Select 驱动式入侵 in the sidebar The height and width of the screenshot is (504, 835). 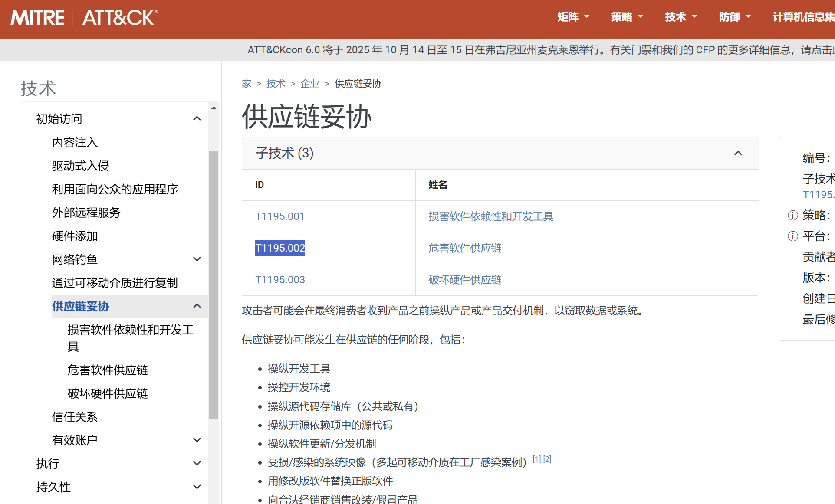[x=80, y=166]
